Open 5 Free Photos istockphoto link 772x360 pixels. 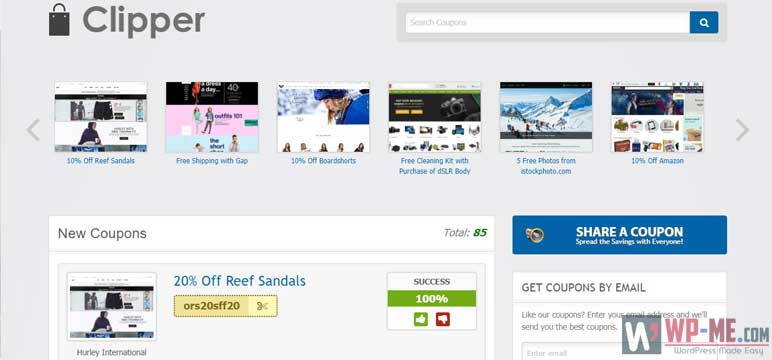[546, 166]
